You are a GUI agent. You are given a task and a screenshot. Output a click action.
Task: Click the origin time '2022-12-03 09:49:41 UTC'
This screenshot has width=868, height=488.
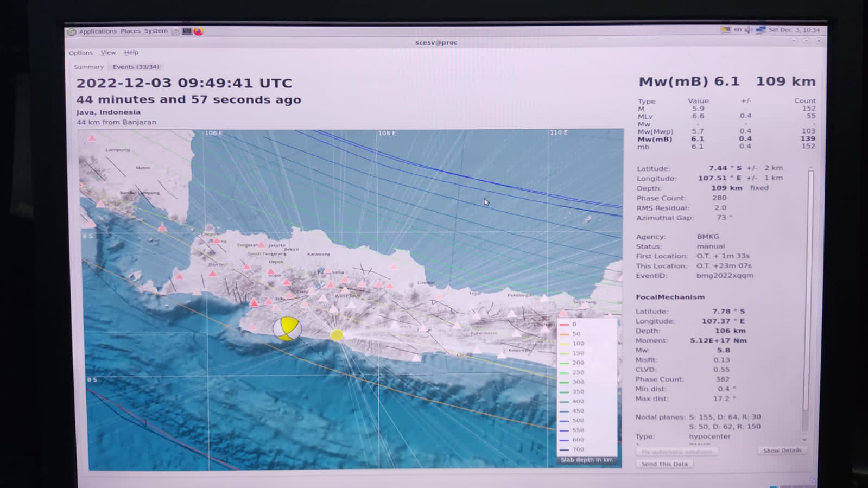tap(184, 83)
